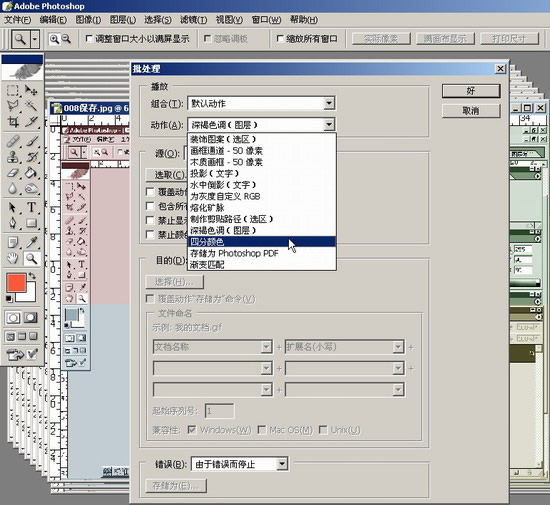The height and width of the screenshot is (505, 550).
Task: Select the Rectangular Marquee tool
Action: pos(13,90)
